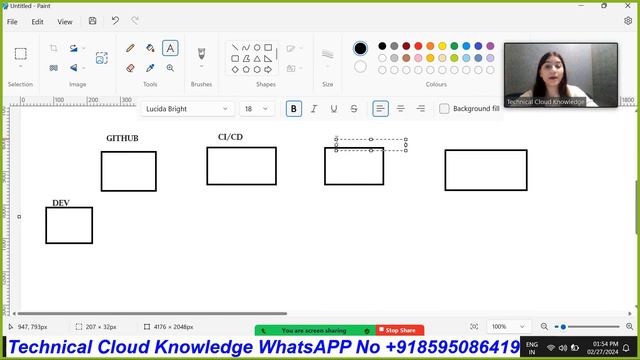Choose the green colour swatch
The height and width of the screenshot is (360, 640).
click(454, 46)
